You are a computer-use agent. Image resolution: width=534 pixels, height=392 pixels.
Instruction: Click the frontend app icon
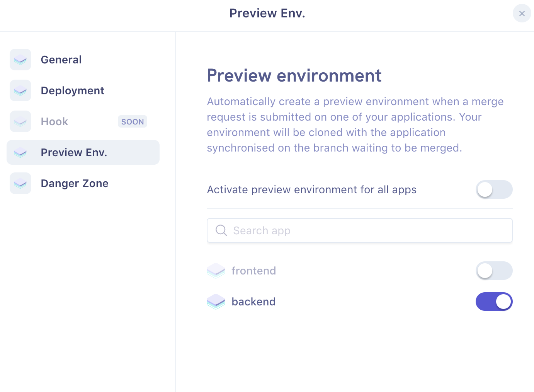tap(216, 271)
